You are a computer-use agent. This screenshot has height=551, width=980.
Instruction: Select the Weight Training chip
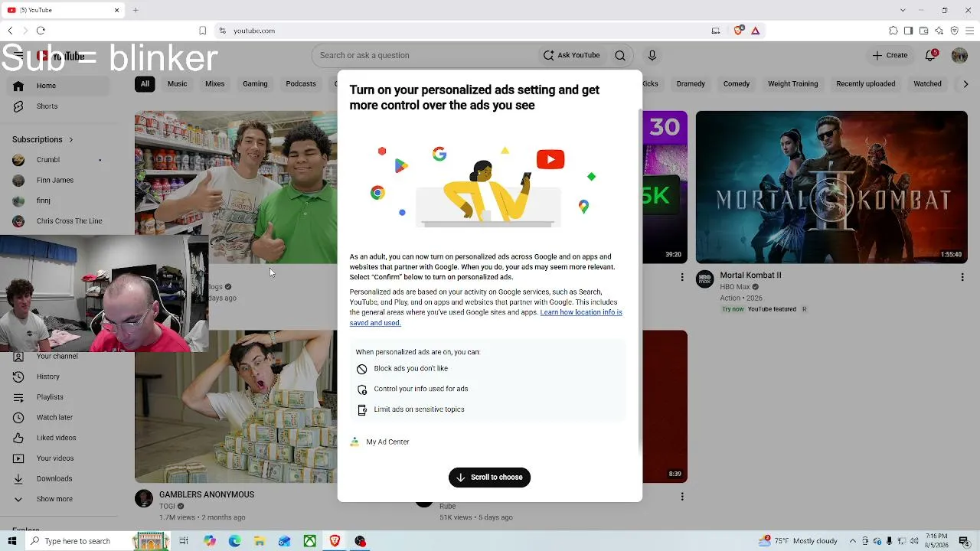pos(792,84)
